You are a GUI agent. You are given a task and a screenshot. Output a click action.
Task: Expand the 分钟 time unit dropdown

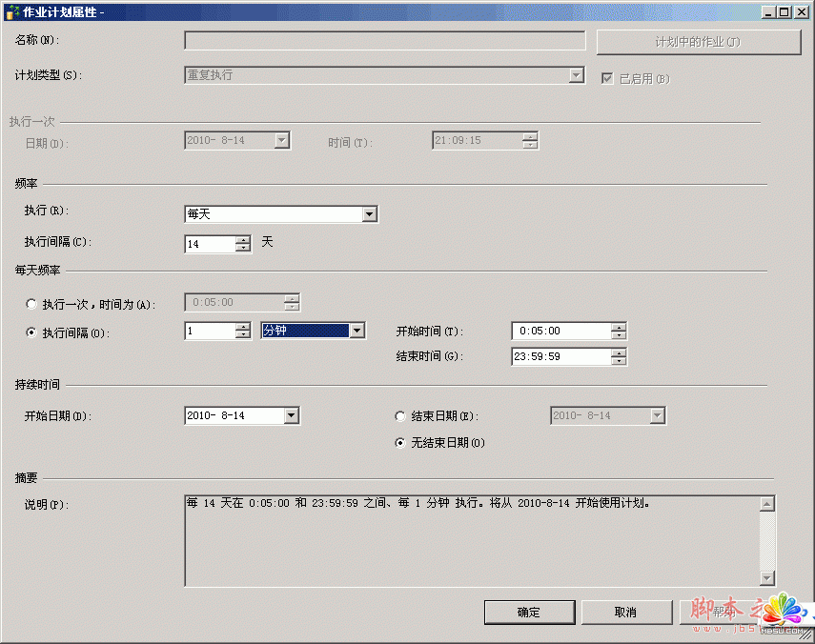pos(357,331)
